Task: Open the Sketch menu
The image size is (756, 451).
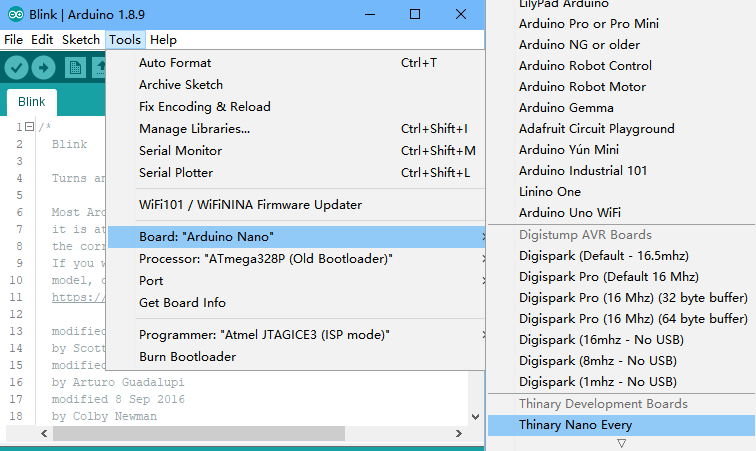Action: (81, 40)
